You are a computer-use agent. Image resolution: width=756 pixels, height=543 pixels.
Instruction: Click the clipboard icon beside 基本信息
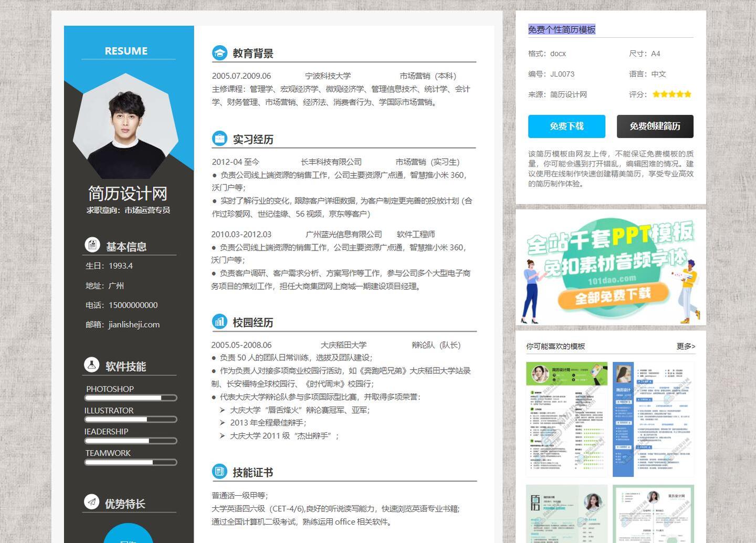click(x=92, y=245)
